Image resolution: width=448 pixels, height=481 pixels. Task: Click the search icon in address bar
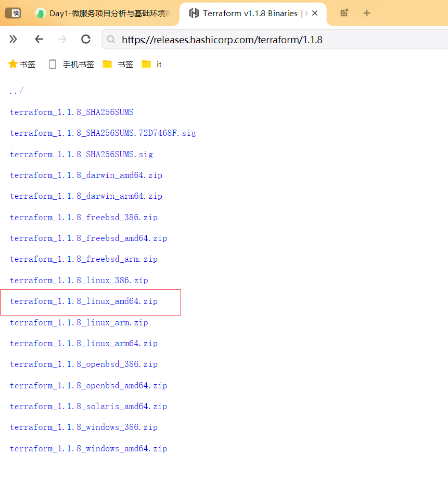click(x=111, y=39)
